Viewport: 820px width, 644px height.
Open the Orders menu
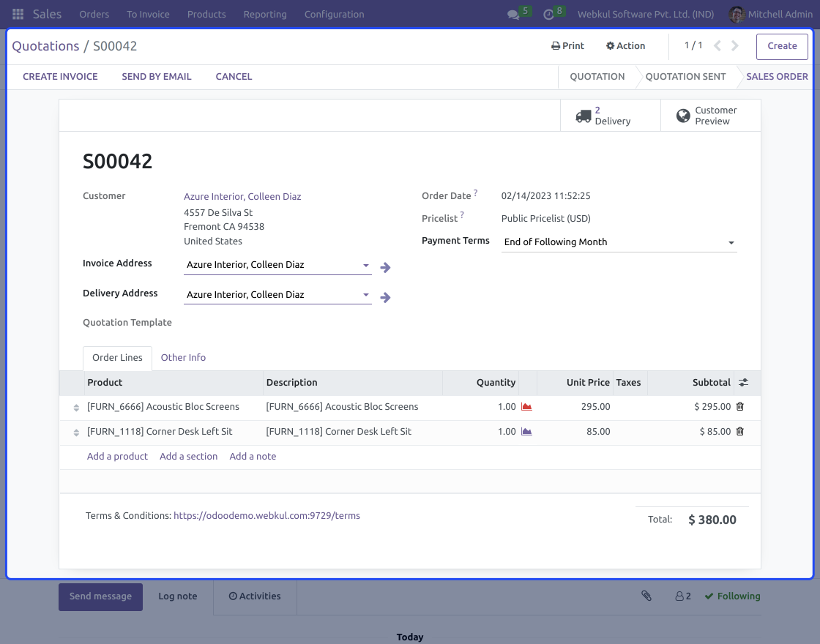(94, 14)
